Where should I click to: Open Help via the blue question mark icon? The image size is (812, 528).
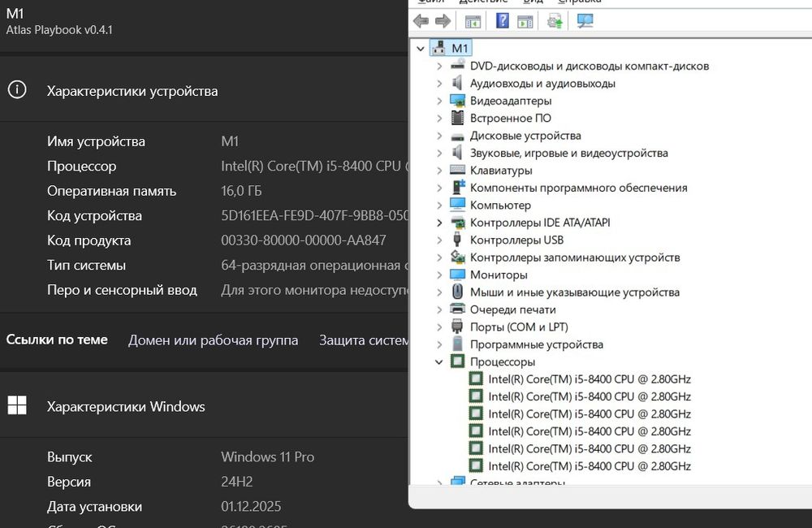(x=503, y=21)
